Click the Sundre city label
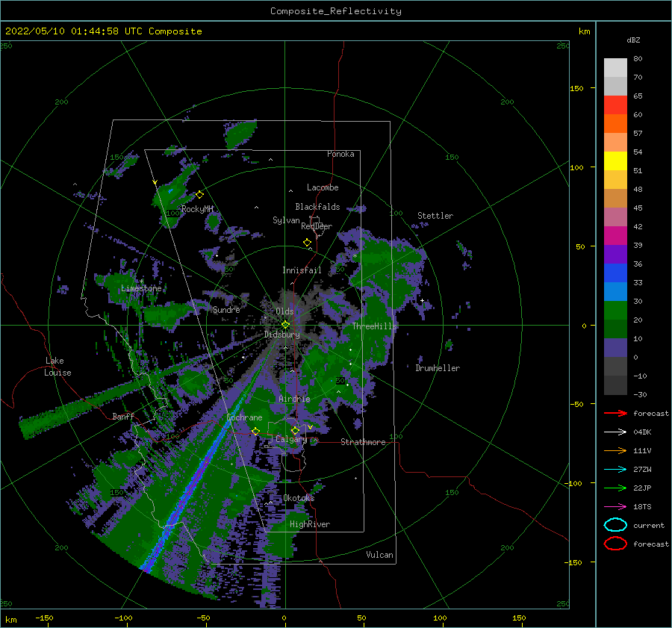The height and width of the screenshot is (628, 672). click(x=226, y=309)
